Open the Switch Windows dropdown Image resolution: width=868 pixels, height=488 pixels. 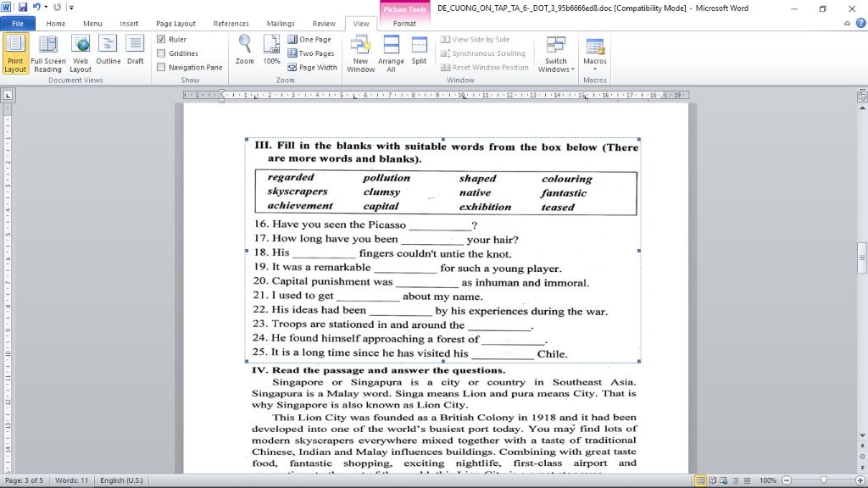[x=556, y=53]
